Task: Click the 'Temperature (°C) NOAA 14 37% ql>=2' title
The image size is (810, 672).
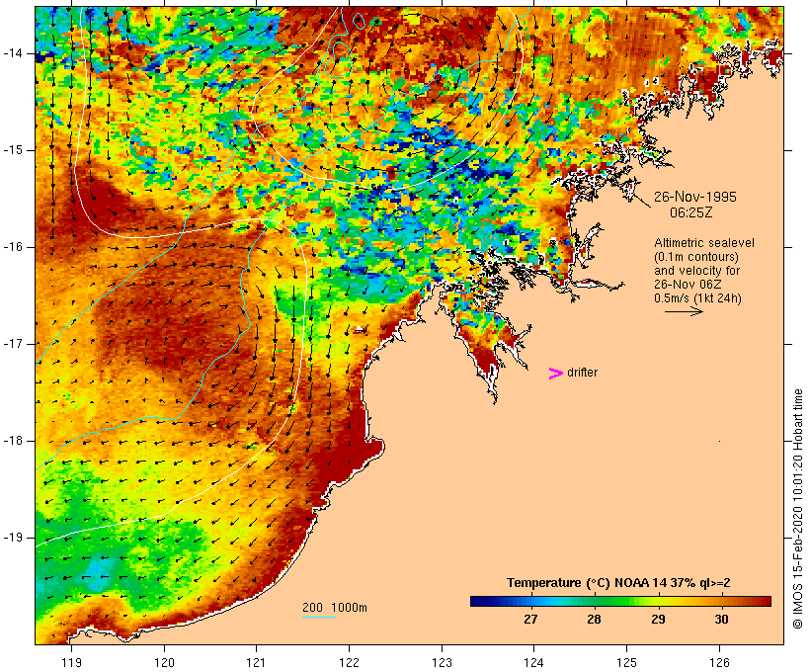Action: (x=618, y=583)
